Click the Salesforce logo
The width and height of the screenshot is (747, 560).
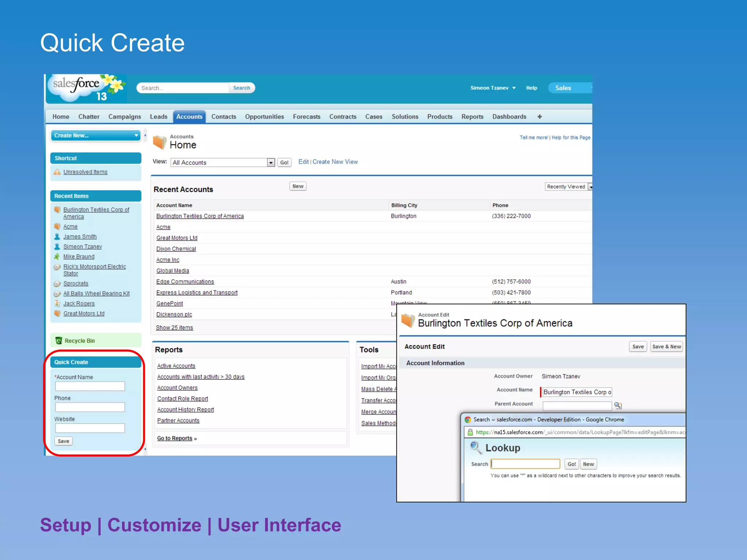[x=87, y=89]
